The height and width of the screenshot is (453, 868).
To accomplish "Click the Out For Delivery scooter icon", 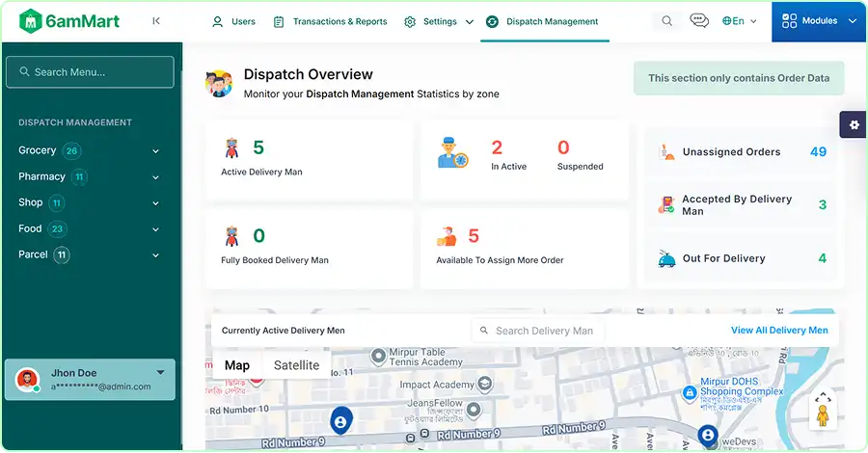I will point(666,259).
